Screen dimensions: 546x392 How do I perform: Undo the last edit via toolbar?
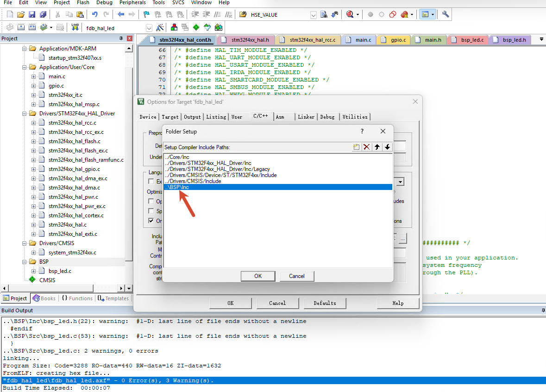(95, 14)
